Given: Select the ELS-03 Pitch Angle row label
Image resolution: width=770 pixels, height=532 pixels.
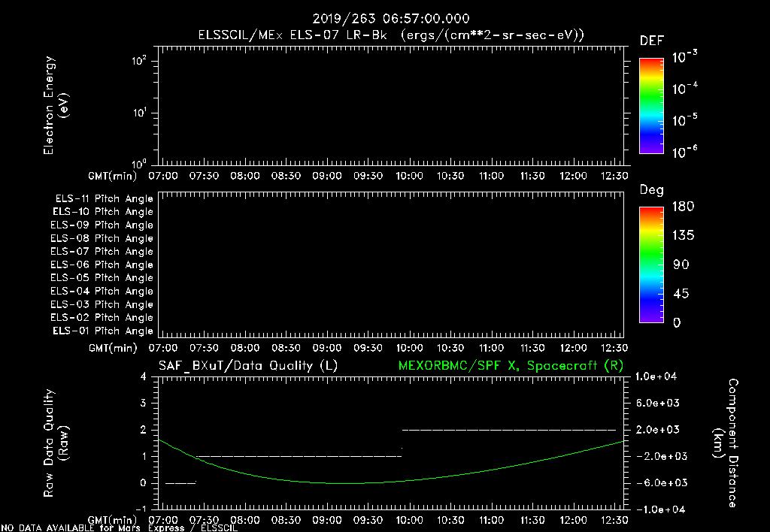Looking at the screenshot, I should point(102,304).
